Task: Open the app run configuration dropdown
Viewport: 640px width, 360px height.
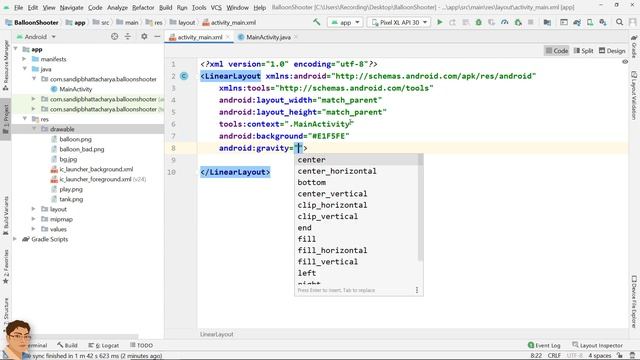Action: pyautogui.click(x=345, y=22)
